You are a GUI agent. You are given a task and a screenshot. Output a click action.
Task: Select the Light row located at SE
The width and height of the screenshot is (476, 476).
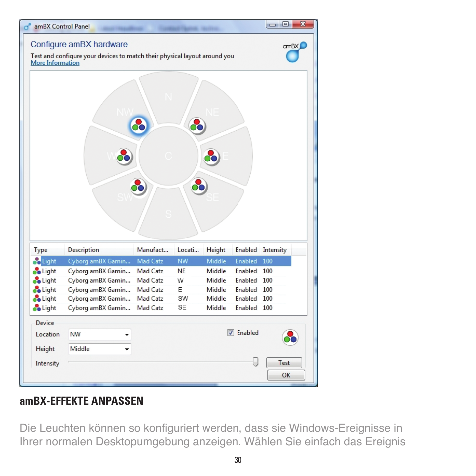[x=162, y=308]
